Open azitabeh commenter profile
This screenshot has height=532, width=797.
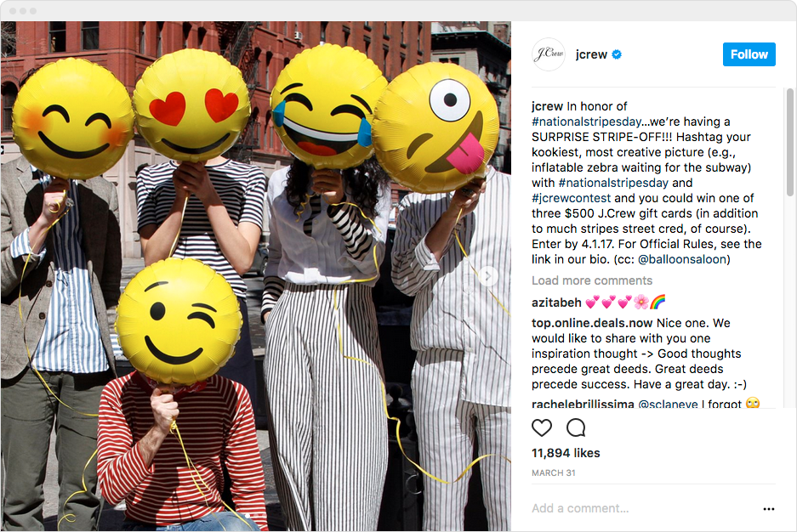[556, 303]
